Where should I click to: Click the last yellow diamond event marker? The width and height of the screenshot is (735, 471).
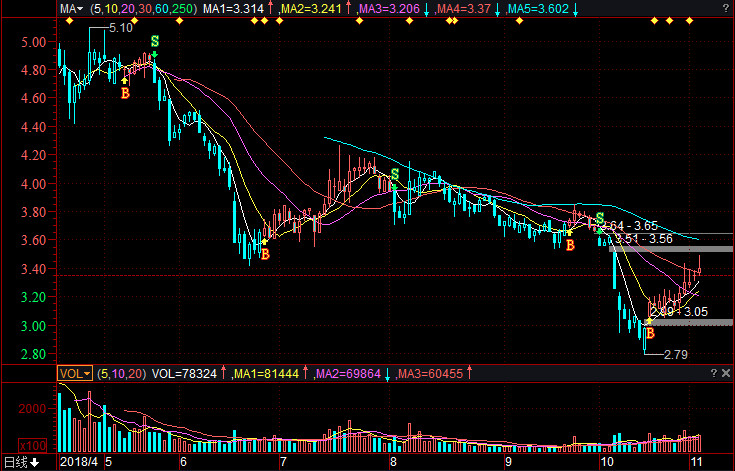[x=689, y=21]
